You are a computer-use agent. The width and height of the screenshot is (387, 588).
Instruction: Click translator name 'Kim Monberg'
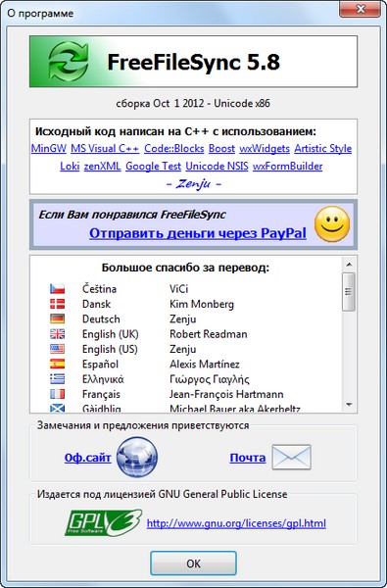[202, 304]
